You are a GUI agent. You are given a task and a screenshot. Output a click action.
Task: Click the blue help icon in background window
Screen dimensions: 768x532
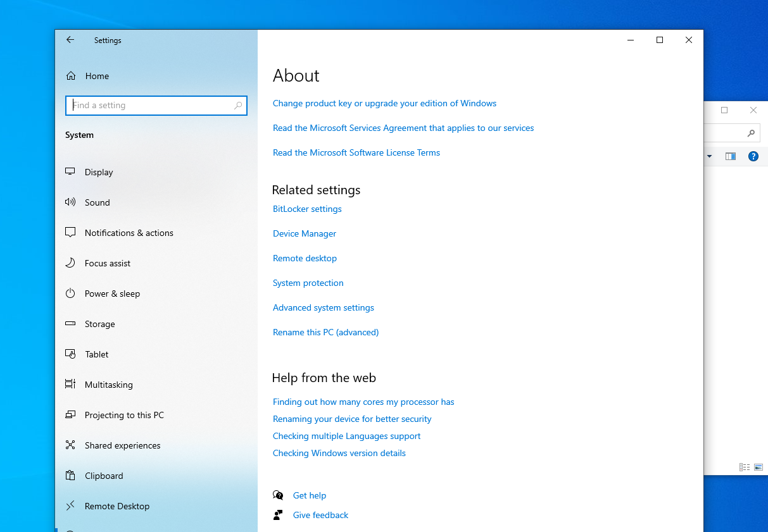753,156
